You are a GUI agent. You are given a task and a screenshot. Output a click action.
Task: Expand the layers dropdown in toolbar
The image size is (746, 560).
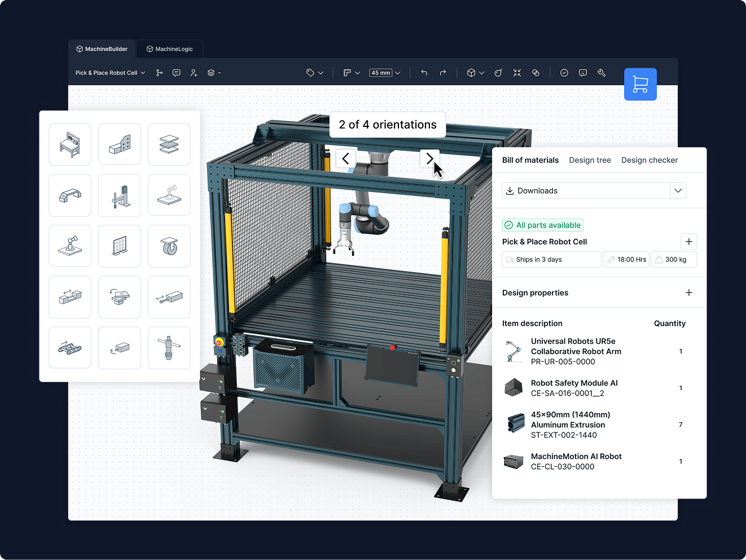click(x=214, y=73)
